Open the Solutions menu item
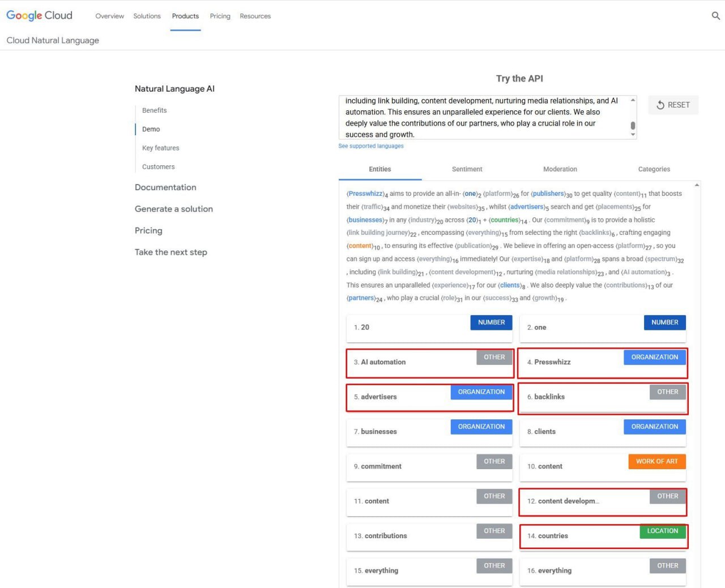The width and height of the screenshot is (725, 588). (147, 16)
